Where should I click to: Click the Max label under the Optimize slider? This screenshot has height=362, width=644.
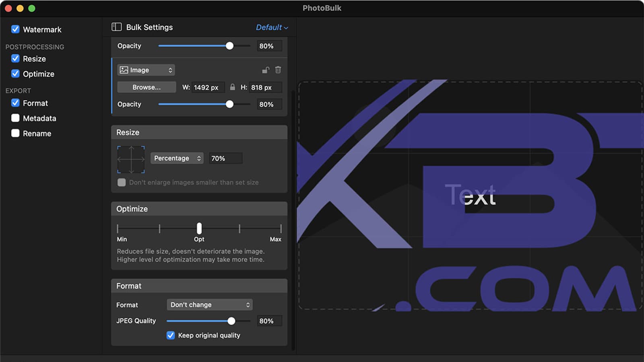coord(276,239)
